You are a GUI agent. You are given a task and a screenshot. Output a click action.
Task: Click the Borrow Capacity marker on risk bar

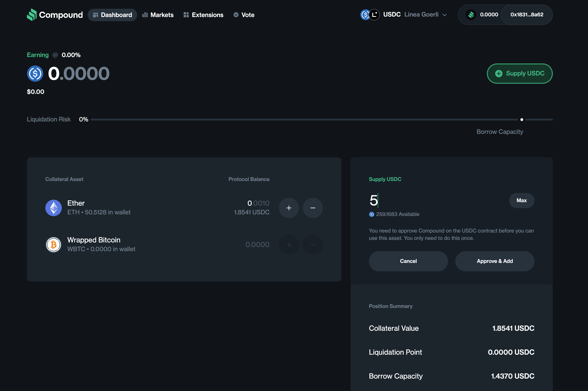tap(522, 120)
